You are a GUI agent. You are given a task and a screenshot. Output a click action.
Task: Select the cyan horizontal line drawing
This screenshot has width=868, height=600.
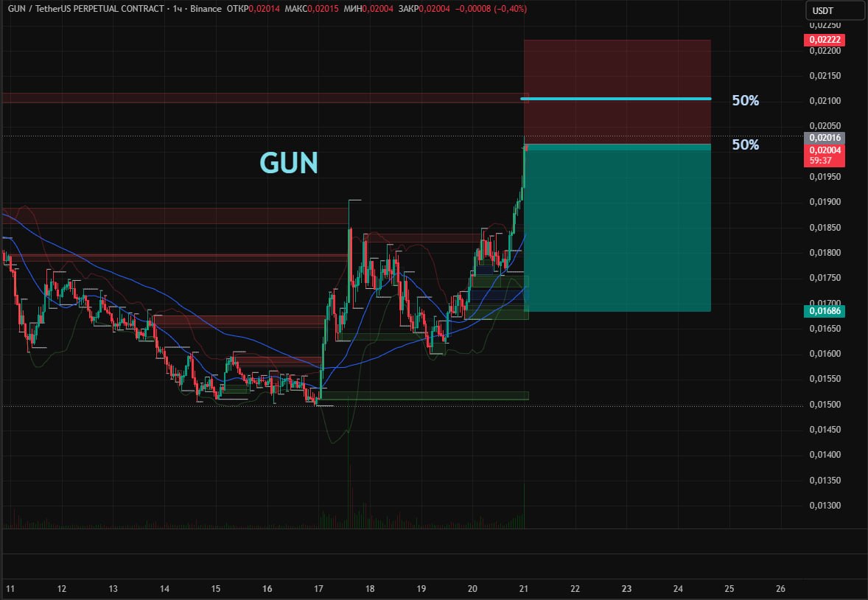[615, 99]
